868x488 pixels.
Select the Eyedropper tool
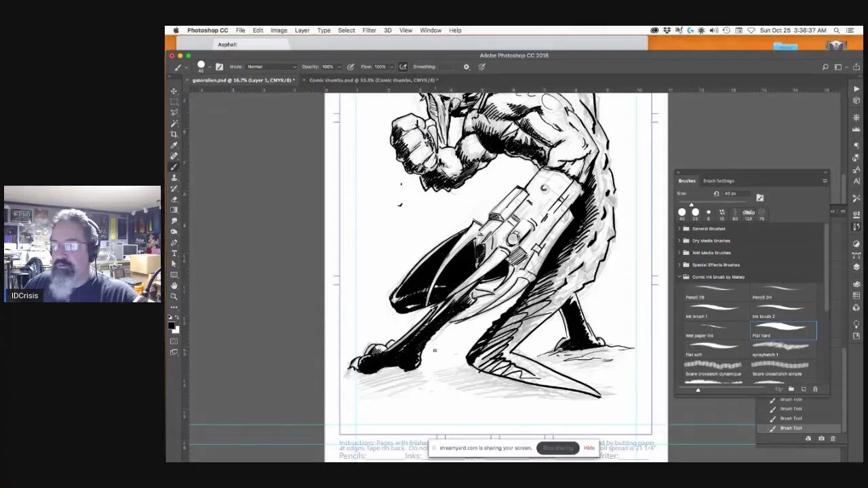pyautogui.click(x=174, y=145)
